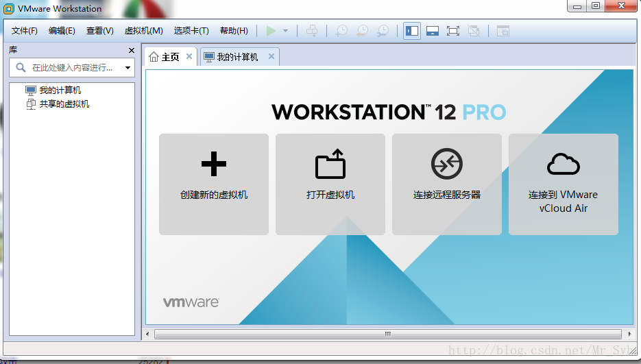Screen dimensions: 641x364
Task: Click 连接远程服务器 tile
Action: click(x=447, y=184)
